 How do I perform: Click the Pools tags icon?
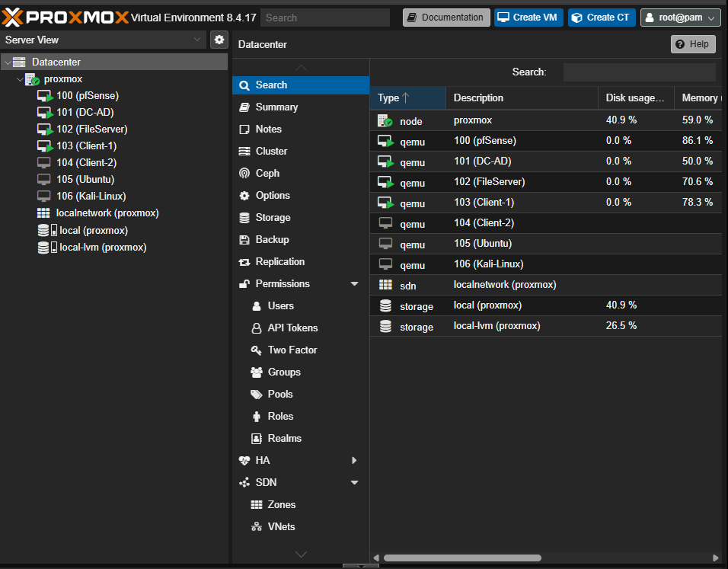(257, 395)
